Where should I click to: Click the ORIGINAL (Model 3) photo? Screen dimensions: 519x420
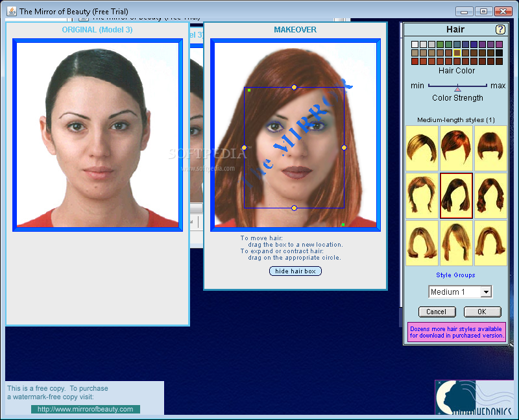coord(98,135)
